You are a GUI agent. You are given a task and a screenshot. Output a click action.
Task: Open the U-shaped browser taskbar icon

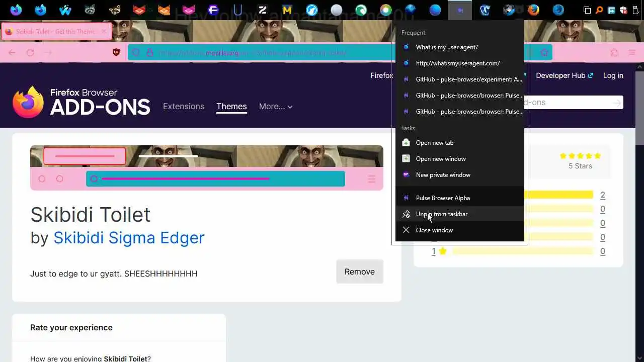[x=237, y=10]
